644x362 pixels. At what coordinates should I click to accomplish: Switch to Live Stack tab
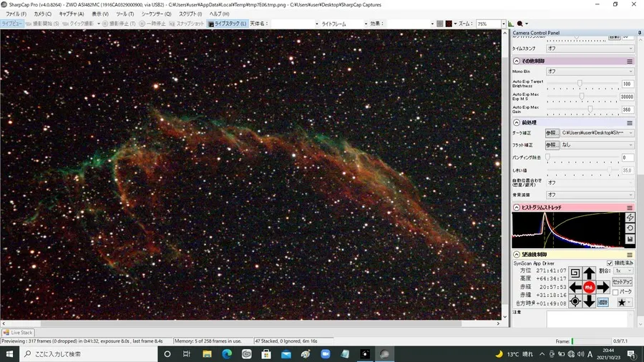(x=18, y=333)
